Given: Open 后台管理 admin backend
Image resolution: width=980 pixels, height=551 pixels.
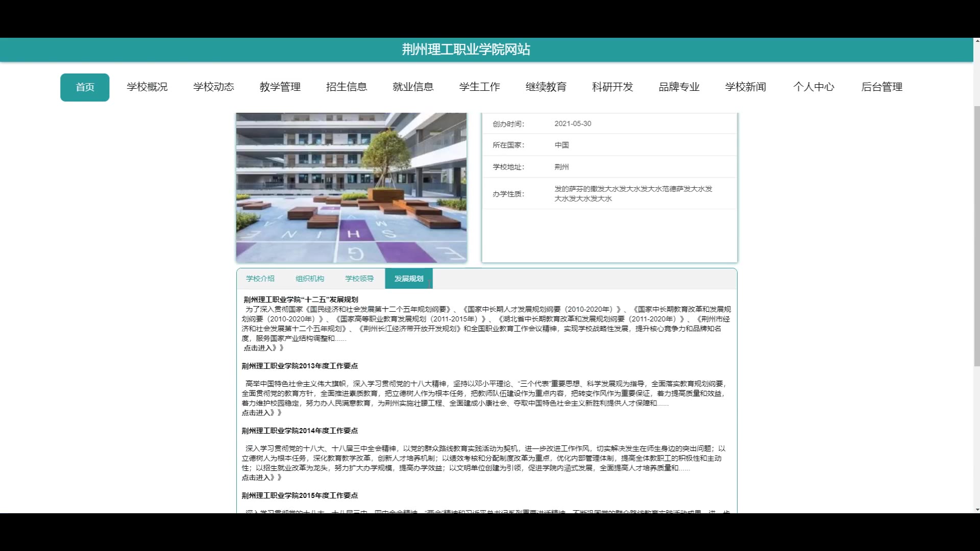Looking at the screenshot, I should 881,87.
